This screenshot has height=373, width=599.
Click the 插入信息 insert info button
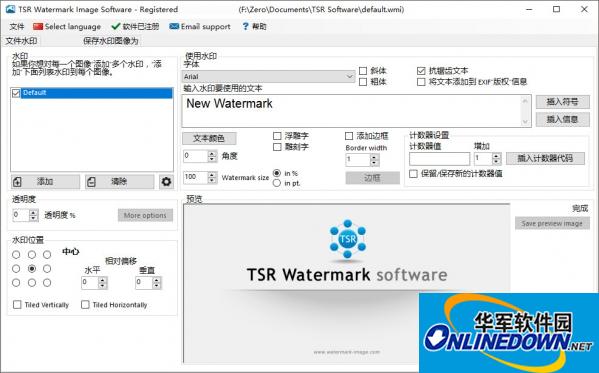coord(562,119)
